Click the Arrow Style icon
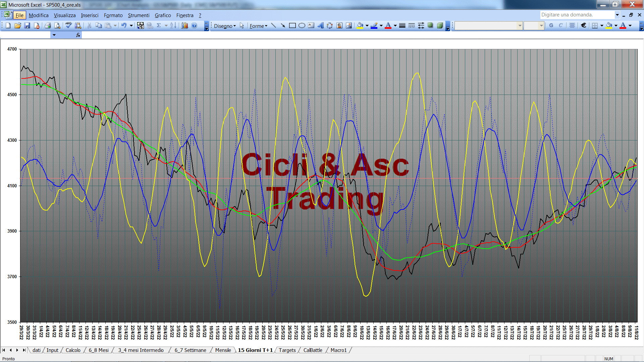The image size is (644, 362). (421, 25)
